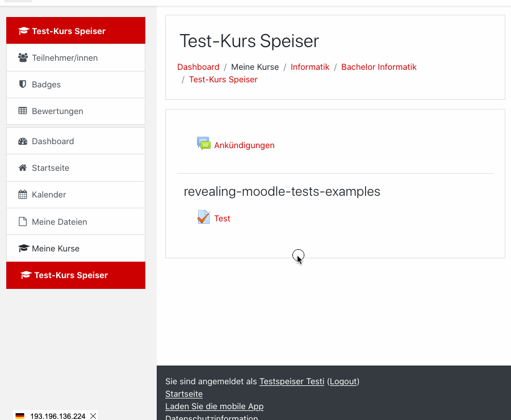Click the German flag icon near the IP address

pos(20,416)
